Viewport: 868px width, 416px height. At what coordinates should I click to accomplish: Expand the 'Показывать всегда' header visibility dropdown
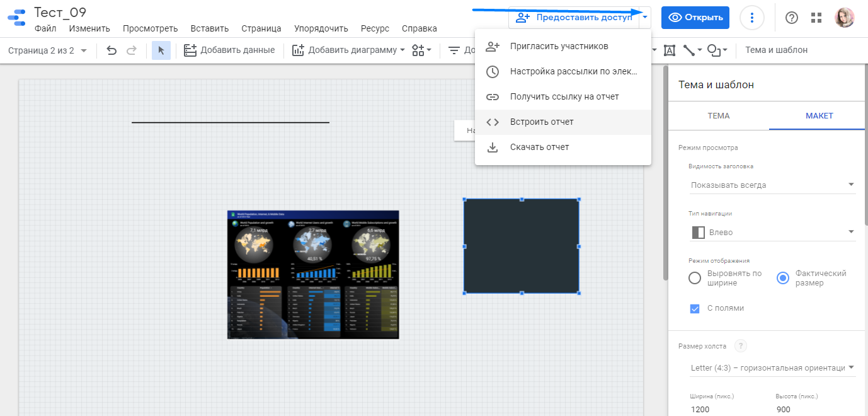(x=773, y=185)
